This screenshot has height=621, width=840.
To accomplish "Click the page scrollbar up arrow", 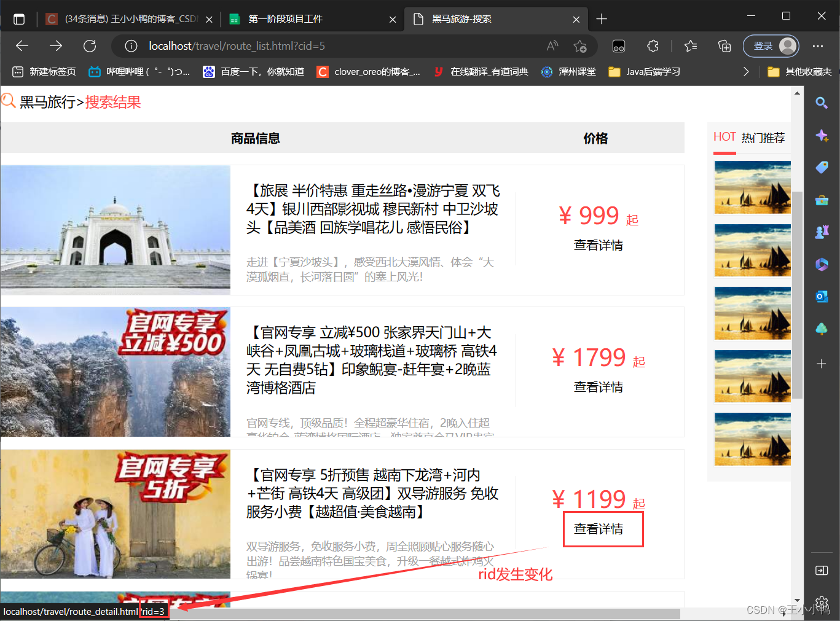I will click(798, 93).
